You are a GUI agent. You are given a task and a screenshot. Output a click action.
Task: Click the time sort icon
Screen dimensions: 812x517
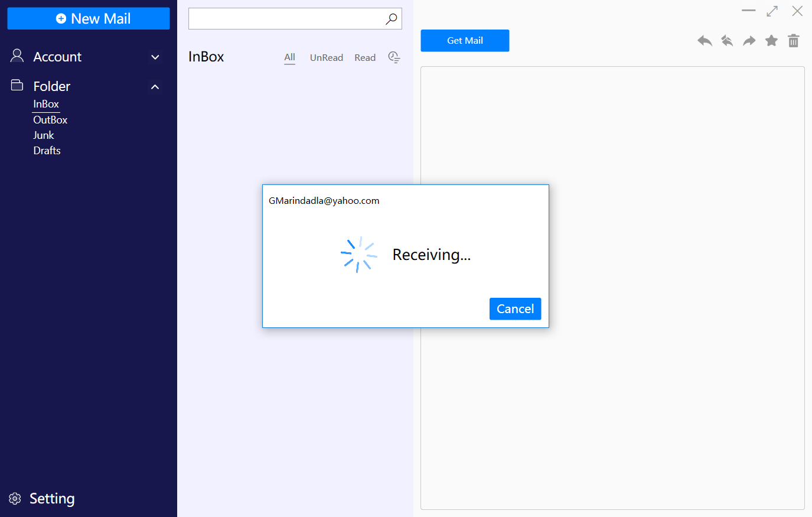(394, 57)
